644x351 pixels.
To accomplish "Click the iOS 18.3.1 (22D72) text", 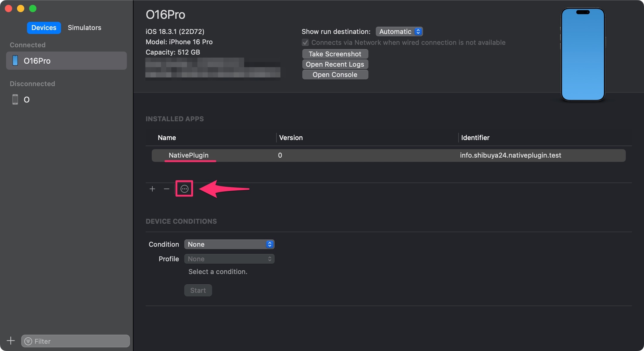I will 175,32.
